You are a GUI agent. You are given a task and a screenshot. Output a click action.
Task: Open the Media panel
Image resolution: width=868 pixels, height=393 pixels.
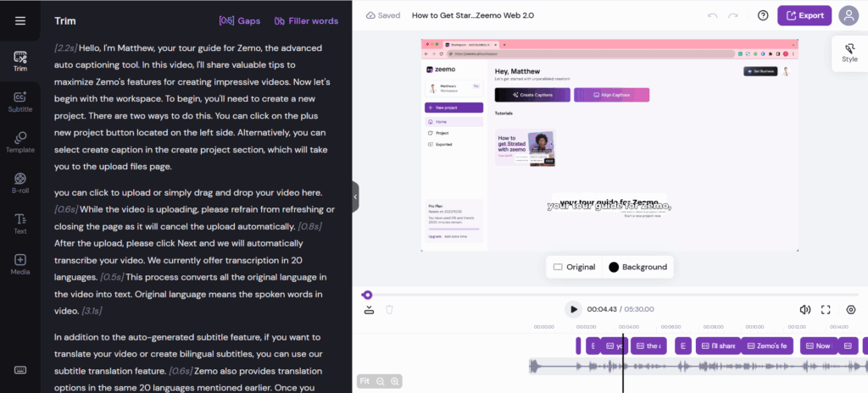(20, 264)
